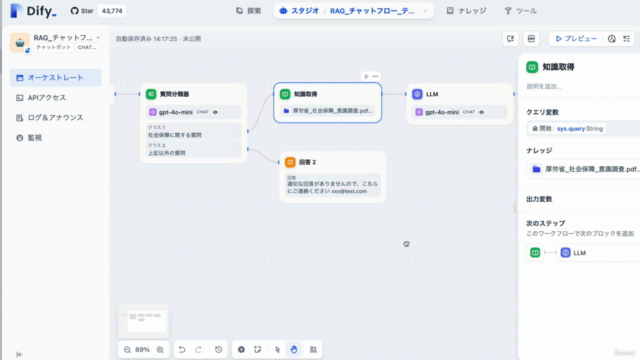Click the 知識取得 title in right panel
This screenshot has height=360, width=640.
[x=558, y=67]
